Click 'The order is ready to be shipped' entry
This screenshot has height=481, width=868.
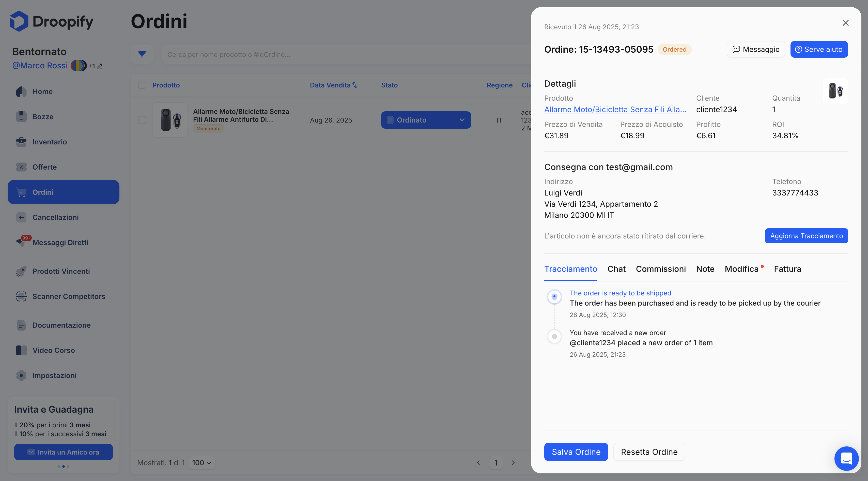tap(620, 293)
